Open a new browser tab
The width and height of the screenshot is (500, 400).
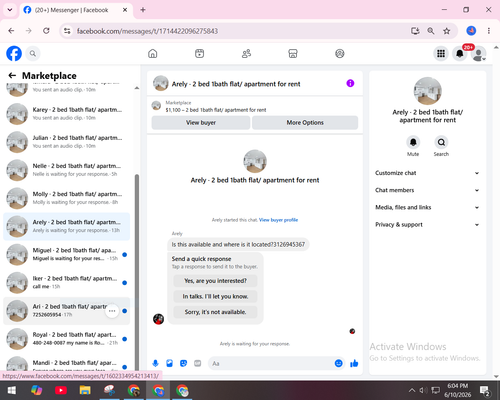(143, 10)
